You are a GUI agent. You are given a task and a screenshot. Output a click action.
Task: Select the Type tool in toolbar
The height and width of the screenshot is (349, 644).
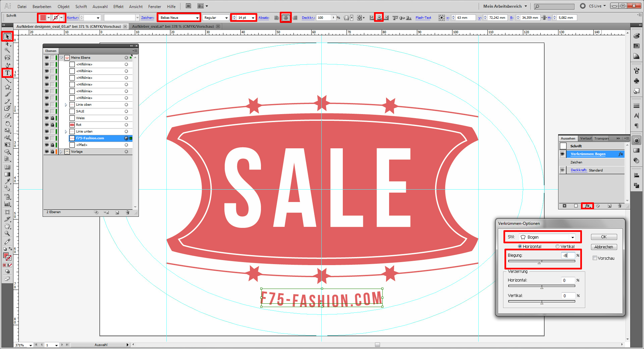pyautogui.click(x=7, y=73)
